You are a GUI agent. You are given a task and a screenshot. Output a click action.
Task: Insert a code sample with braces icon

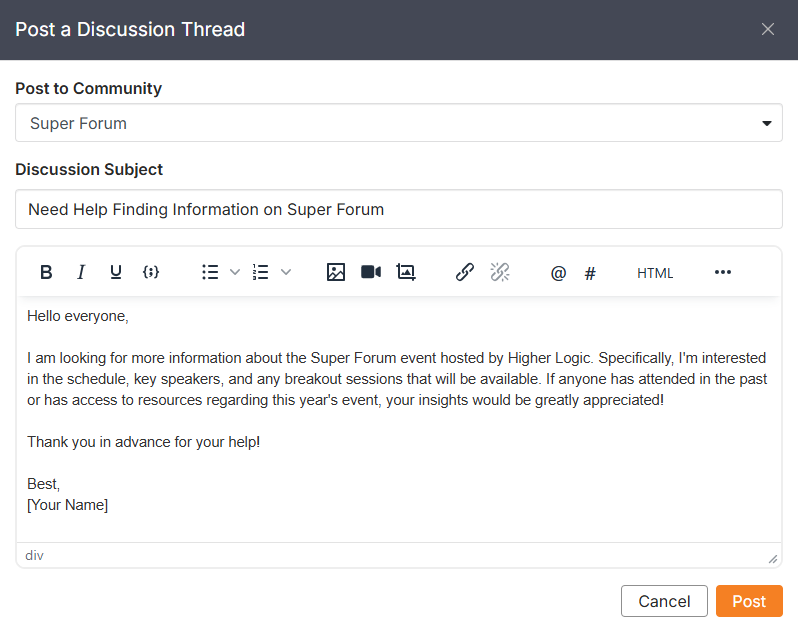coord(151,272)
